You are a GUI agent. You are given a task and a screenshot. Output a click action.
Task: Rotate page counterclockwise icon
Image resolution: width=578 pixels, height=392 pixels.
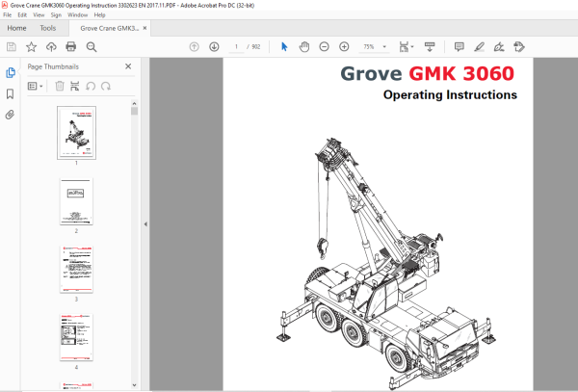[x=91, y=87]
